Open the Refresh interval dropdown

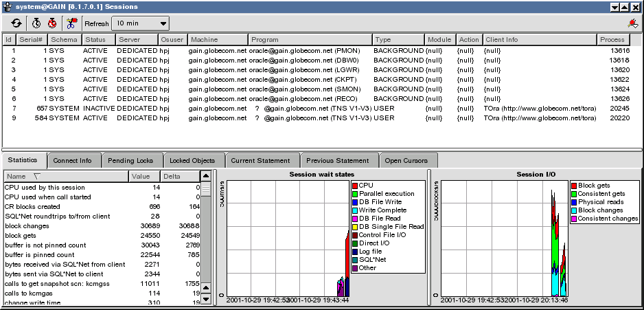coord(141,23)
